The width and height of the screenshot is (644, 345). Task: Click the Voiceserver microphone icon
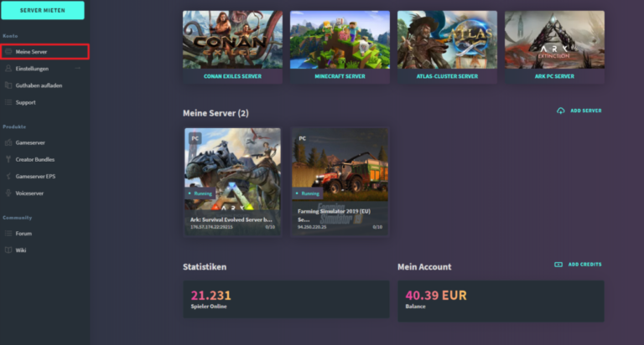(8, 193)
